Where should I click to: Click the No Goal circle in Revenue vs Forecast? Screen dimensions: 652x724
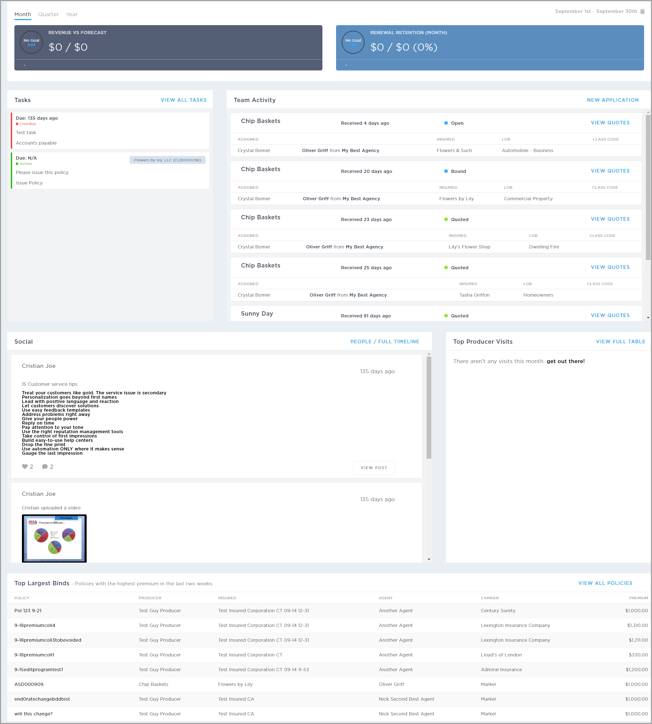pos(31,42)
